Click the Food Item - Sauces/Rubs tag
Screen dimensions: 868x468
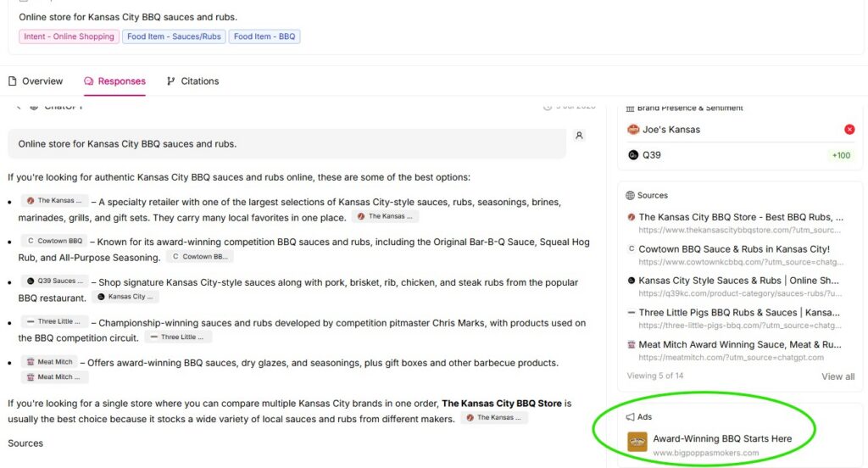coord(174,36)
